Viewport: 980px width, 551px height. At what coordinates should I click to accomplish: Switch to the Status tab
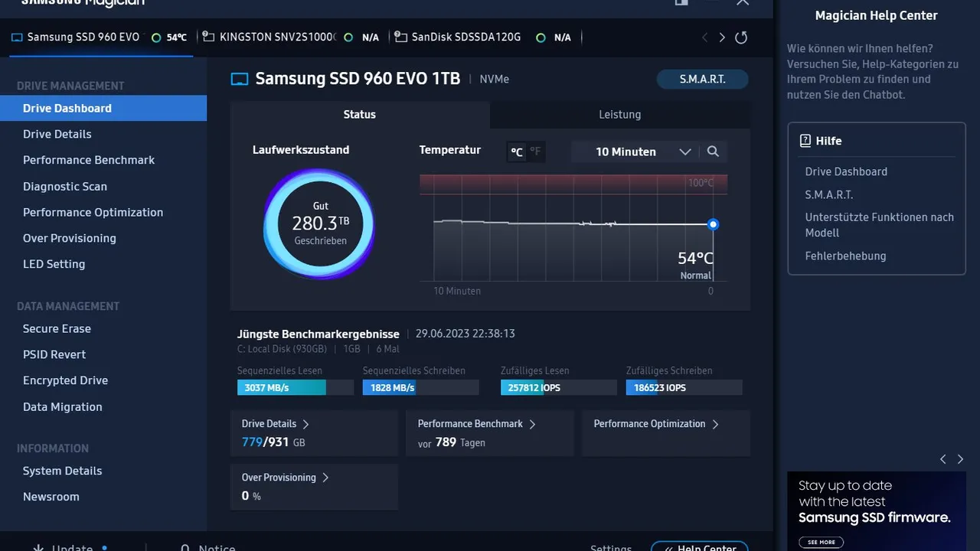tap(360, 115)
